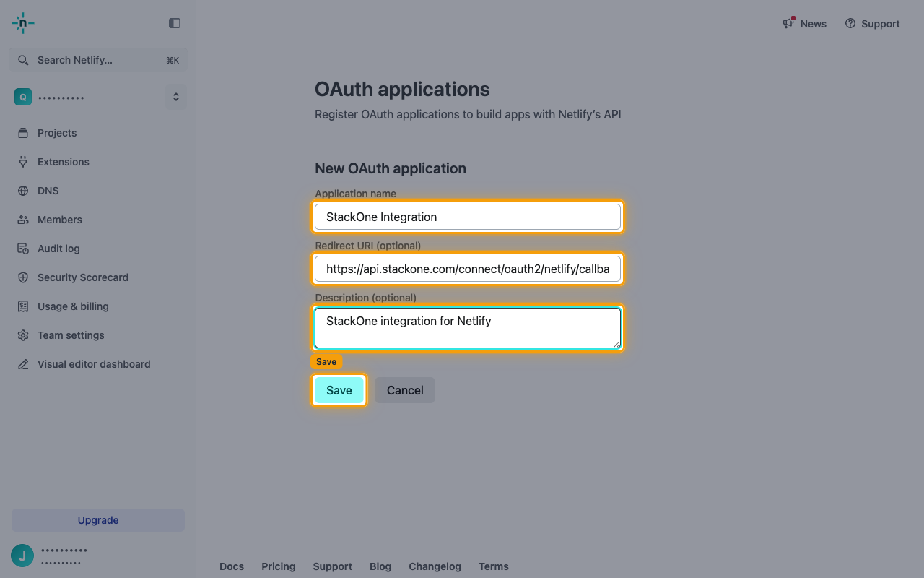Click the New OAuth application heading

(x=391, y=168)
